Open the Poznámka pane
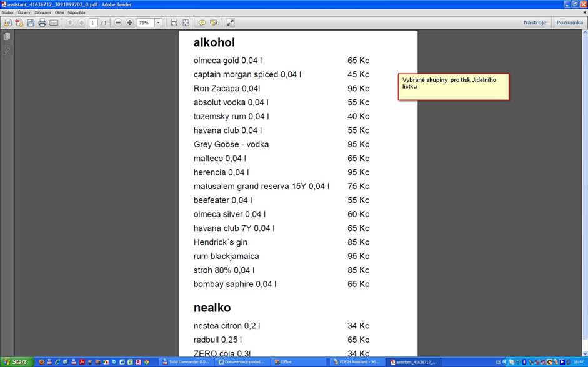The image size is (588, 367). (570, 22)
